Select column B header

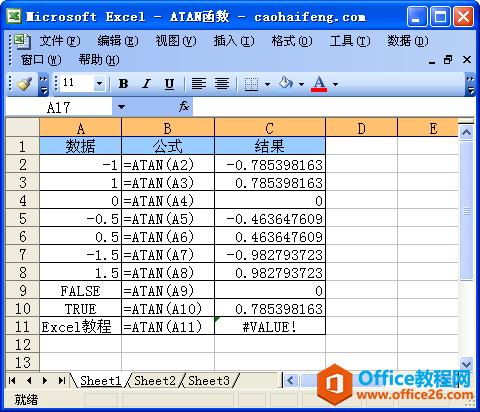[168, 128]
